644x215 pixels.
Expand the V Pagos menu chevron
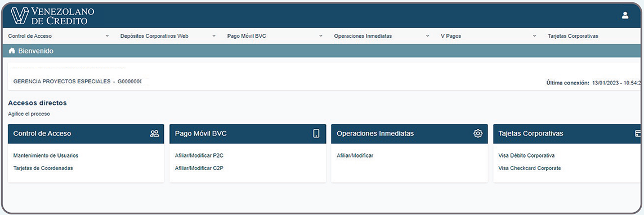(534, 36)
